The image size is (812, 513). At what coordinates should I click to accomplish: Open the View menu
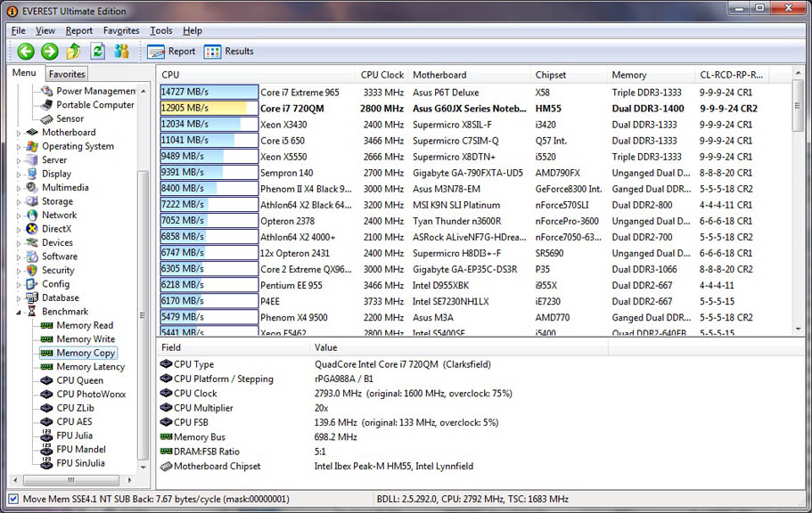click(x=45, y=30)
